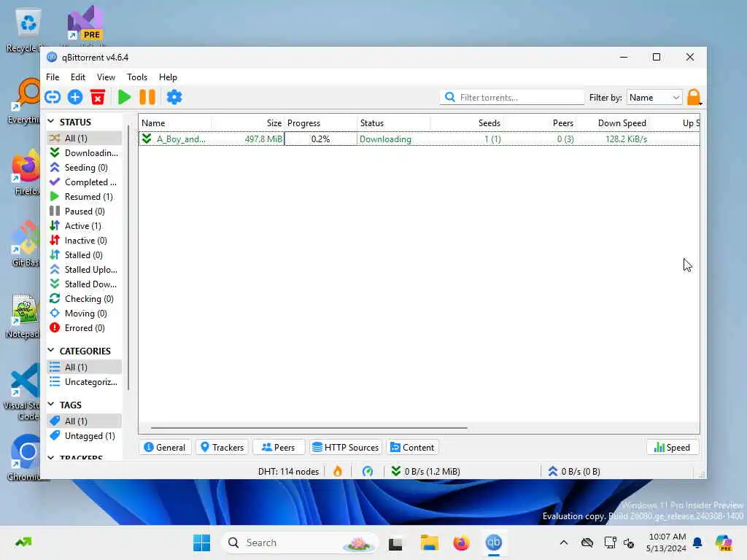Sort torrents by the Name column header
Screen dimensions: 747x560
click(x=175, y=122)
